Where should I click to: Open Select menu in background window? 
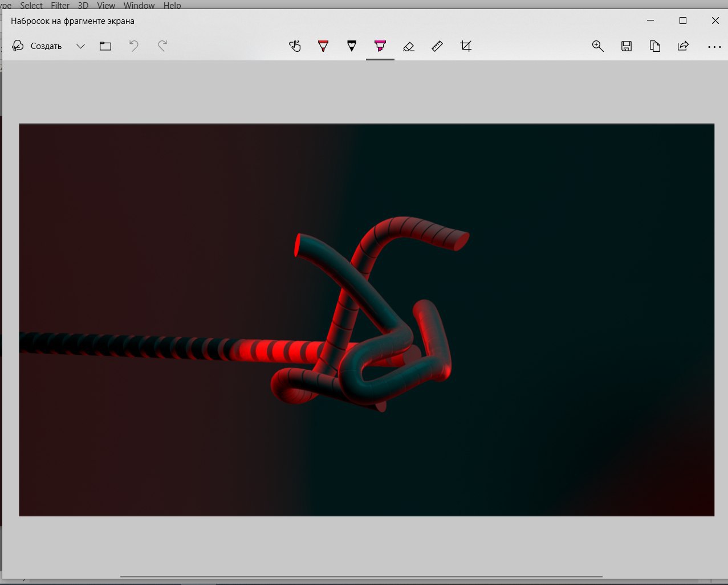click(x=31, y=5)
